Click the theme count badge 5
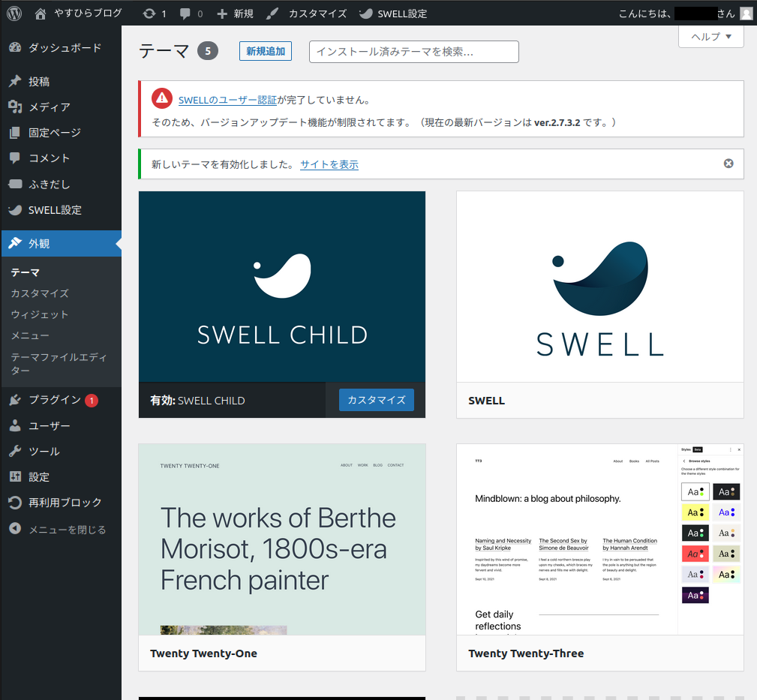The image size is (757, 700). [x=208, y=51]
